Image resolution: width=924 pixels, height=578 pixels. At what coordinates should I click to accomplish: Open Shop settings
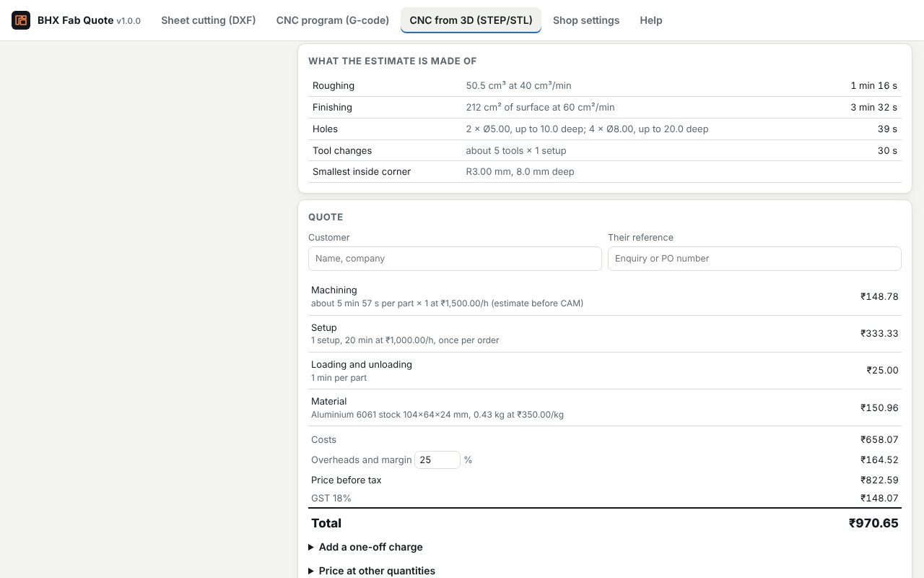point(586,20)
